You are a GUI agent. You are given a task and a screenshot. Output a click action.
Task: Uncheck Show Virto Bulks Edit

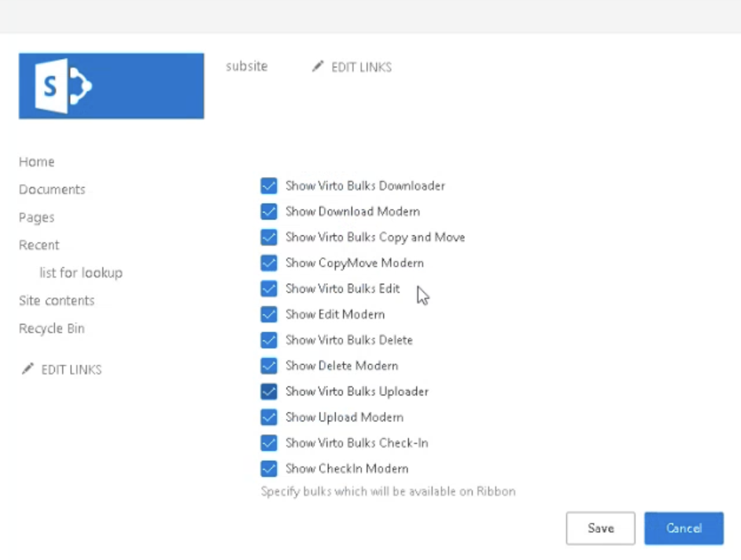tap(269, 289)
